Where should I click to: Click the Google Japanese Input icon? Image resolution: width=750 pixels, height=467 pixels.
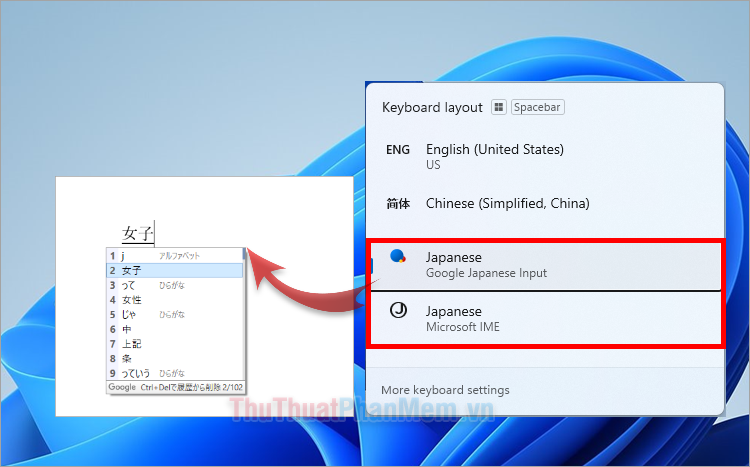point(398,256)
